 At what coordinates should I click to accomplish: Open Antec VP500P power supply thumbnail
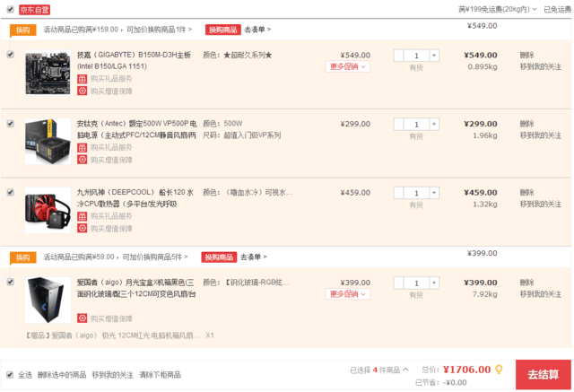pos(48,141)
